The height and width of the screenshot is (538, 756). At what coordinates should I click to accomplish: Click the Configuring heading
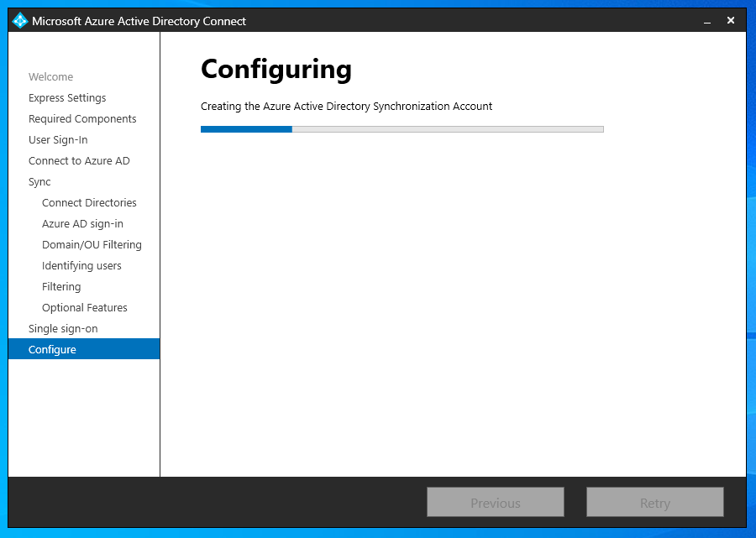[276, 70]
